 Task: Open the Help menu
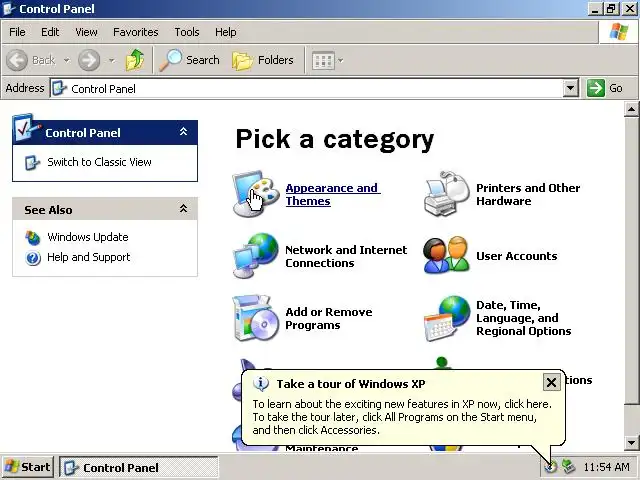[x=225, y=32]
